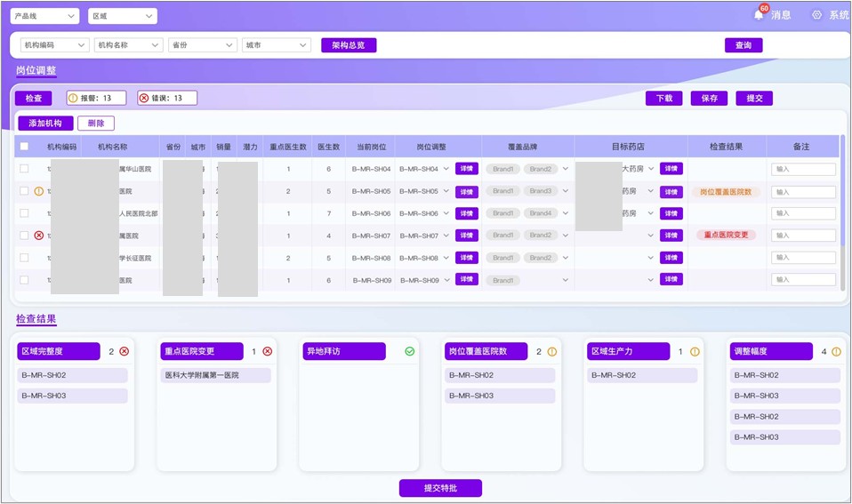
Task: Click the error icon in 错误 counter
Action: (x=144, y=99)
